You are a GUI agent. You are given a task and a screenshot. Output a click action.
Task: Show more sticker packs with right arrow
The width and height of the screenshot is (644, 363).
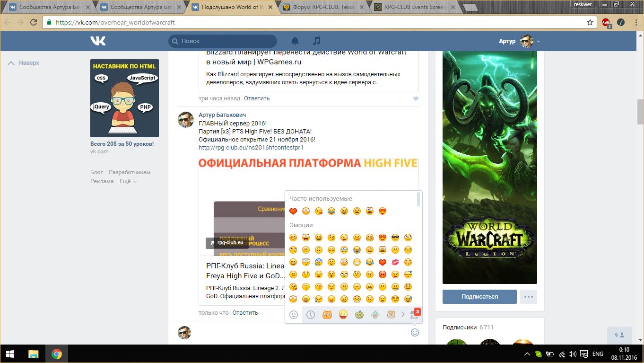click(x=403, y=314)
